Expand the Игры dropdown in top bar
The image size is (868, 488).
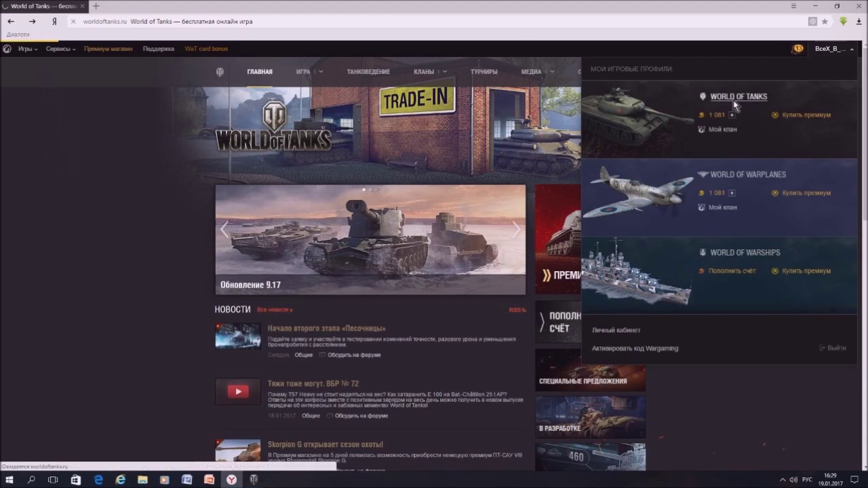click(28, 49)
